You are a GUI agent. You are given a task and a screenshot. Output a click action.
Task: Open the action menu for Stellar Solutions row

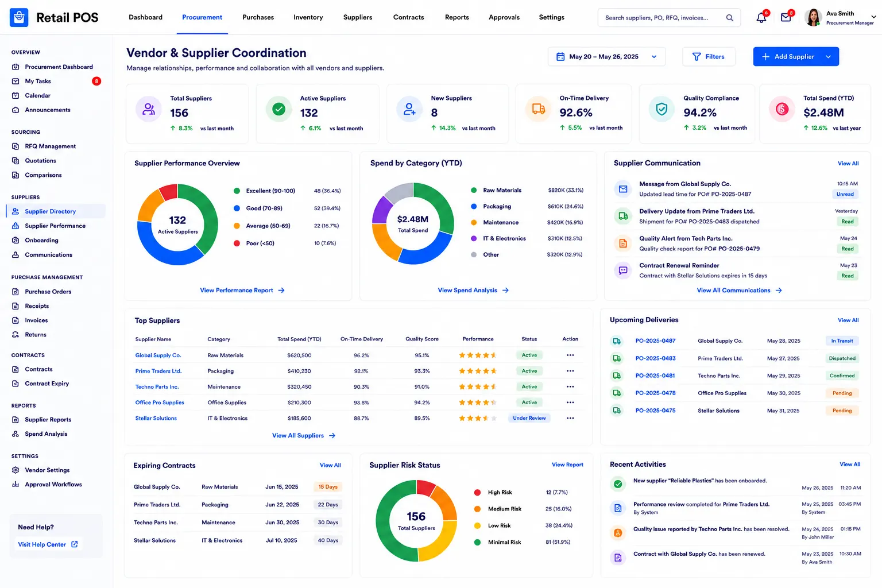click(x=570, y=418)
